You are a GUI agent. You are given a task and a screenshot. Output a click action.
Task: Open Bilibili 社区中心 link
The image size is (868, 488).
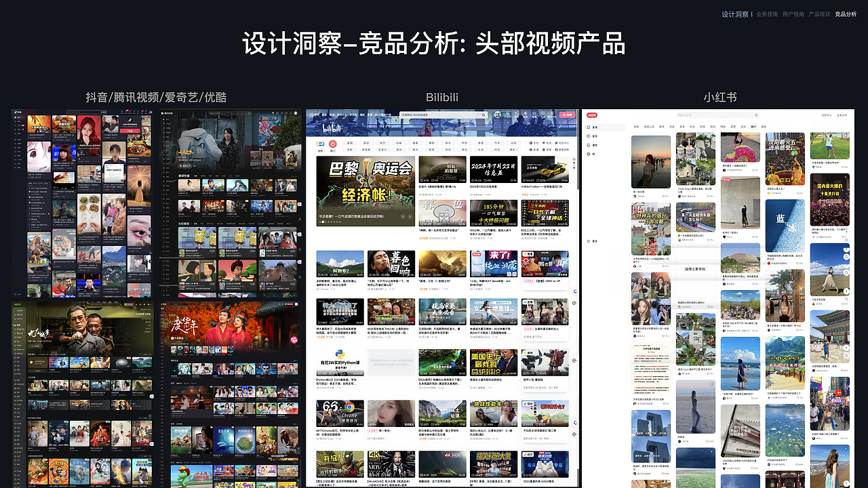pyautogui.click(x=562, y=143)
